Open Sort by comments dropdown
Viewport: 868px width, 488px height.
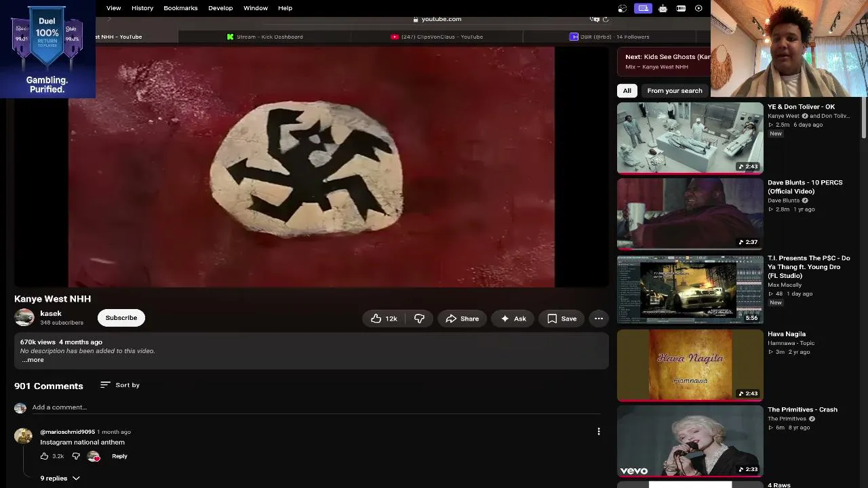tap(119, 385)
